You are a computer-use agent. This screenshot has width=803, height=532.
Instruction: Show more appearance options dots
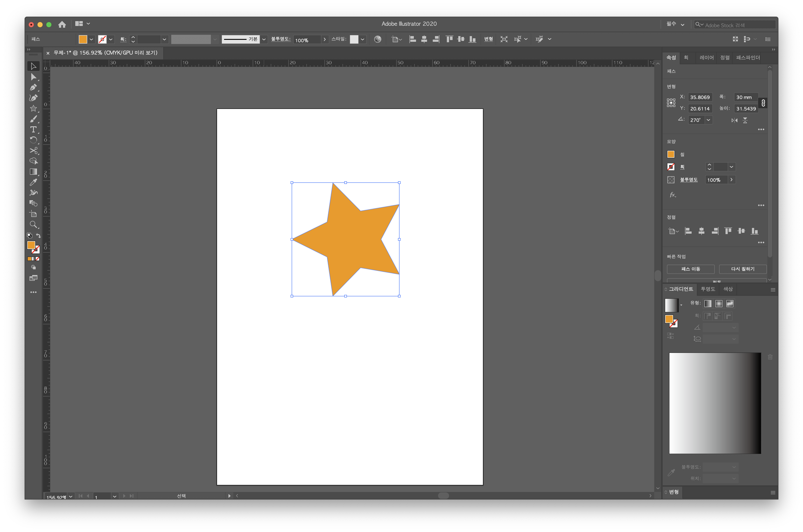click(761, 206)
